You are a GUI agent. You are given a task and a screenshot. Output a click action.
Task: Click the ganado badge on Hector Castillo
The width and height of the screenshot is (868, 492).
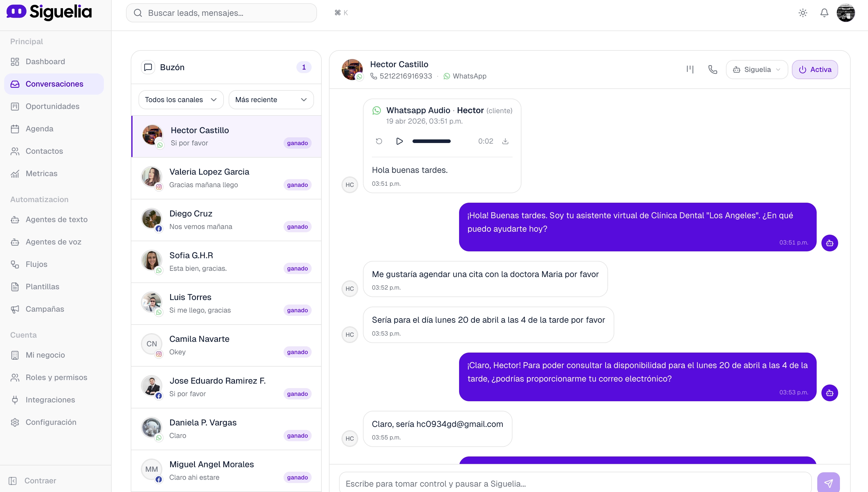tap(297, 143)
